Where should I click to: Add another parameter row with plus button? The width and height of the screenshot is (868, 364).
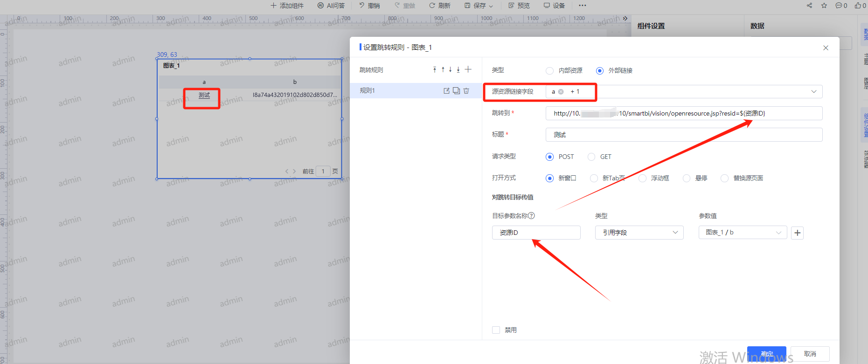click(x=798, y=233)
